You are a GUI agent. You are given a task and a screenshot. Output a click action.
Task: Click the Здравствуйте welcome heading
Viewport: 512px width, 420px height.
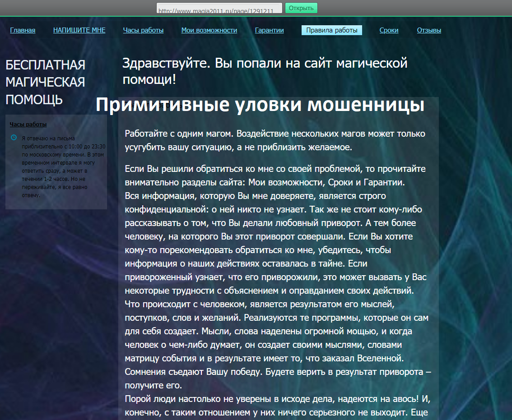pyautogui.click(x=265, y=71)
